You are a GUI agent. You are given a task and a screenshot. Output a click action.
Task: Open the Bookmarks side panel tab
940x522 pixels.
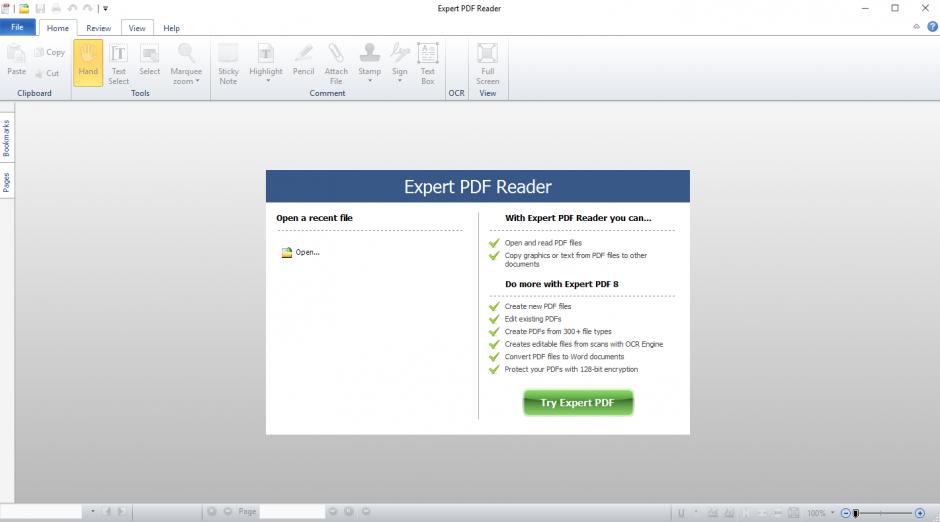(7, 138)
